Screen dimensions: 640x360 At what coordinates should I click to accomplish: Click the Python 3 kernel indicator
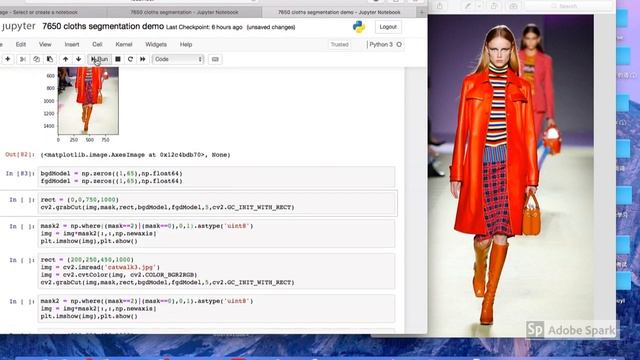[385, 44]
